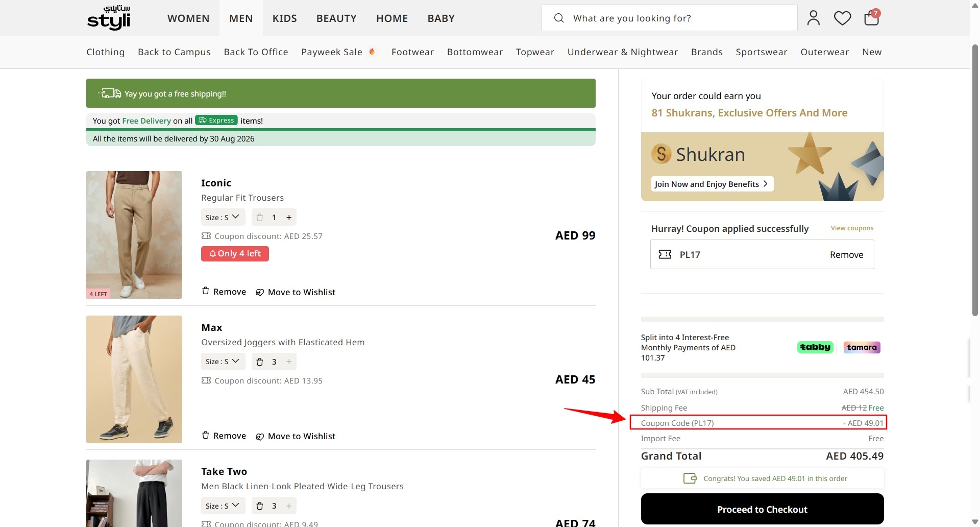Open the Back to Campus submenu
Viewport: 980px width, 527px height.
(174, 52)
